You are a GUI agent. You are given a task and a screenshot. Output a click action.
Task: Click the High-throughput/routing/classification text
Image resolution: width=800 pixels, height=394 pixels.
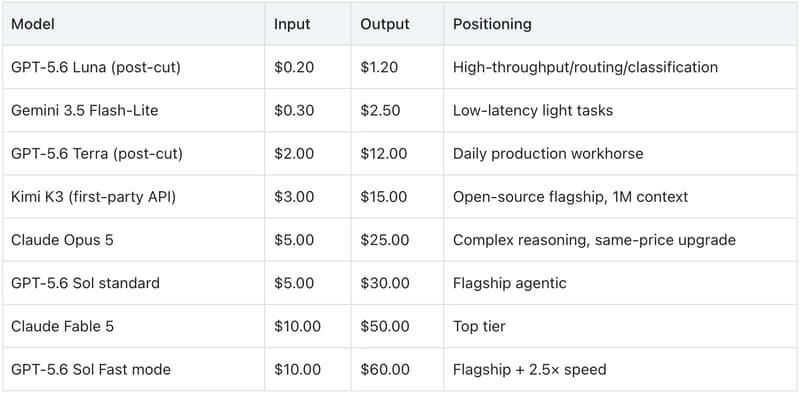tap(585, 67)
